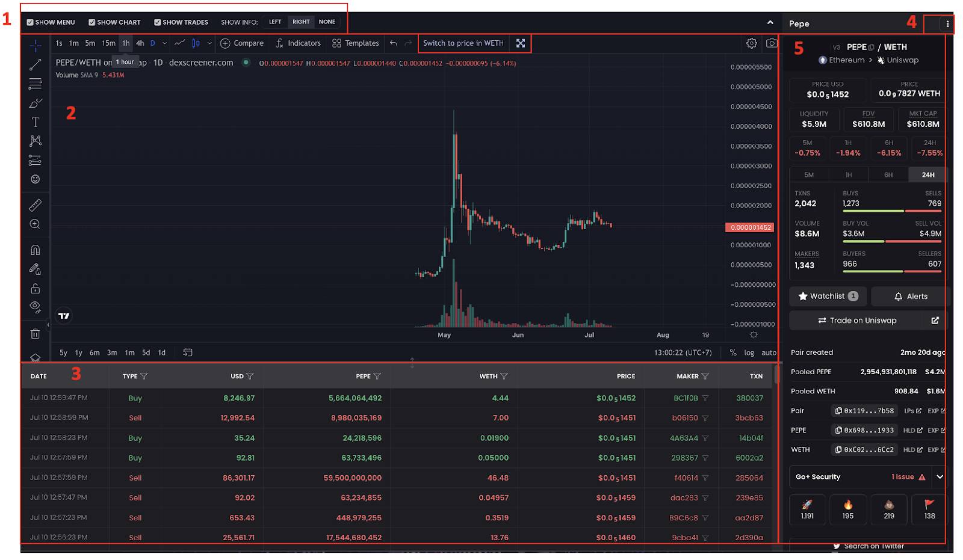Select the 24H stats tab
This screenshot has width=963, height=560.
coord(928,175)
